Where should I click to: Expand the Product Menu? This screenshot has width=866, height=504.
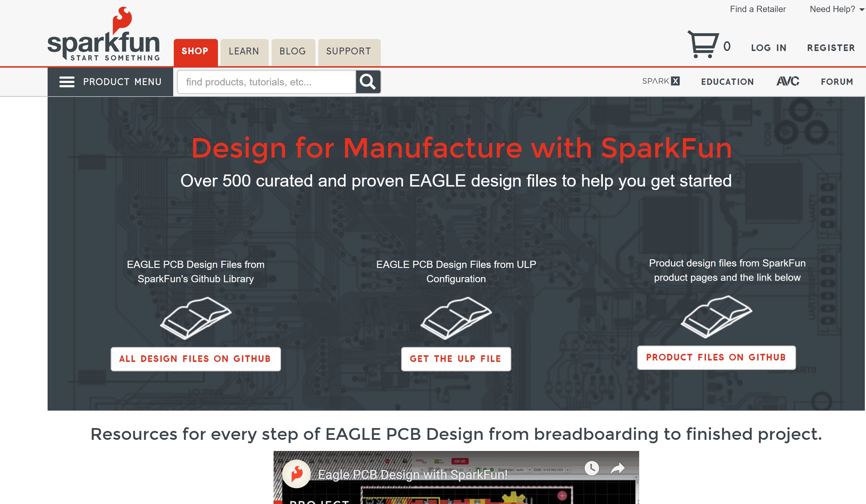[110, 82]
